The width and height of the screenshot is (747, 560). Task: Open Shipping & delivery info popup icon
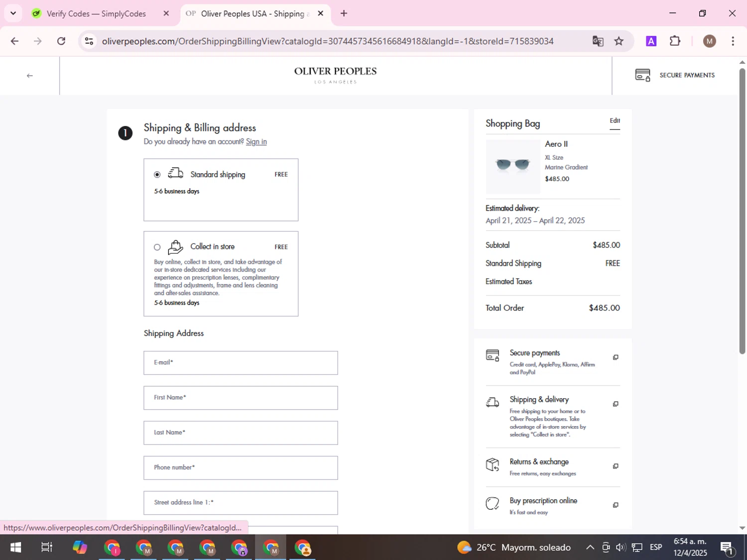[x=616, y=404]
